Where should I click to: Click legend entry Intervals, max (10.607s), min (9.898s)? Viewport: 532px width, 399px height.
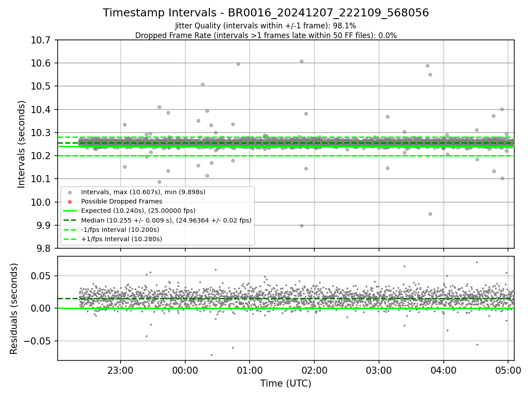tap(143, 192)
